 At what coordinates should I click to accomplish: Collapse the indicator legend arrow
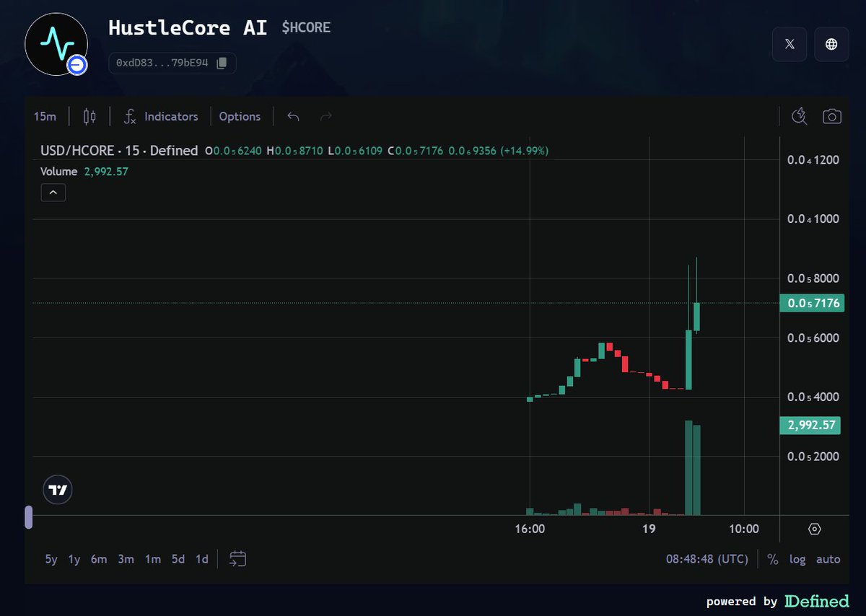click(53, 193)
